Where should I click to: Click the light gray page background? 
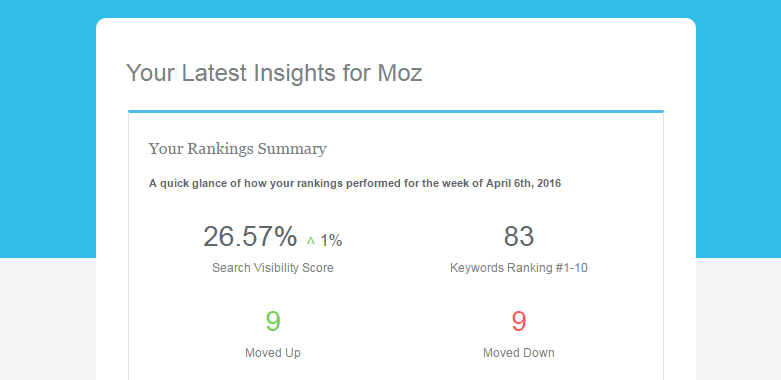click(x=48, y=319)
